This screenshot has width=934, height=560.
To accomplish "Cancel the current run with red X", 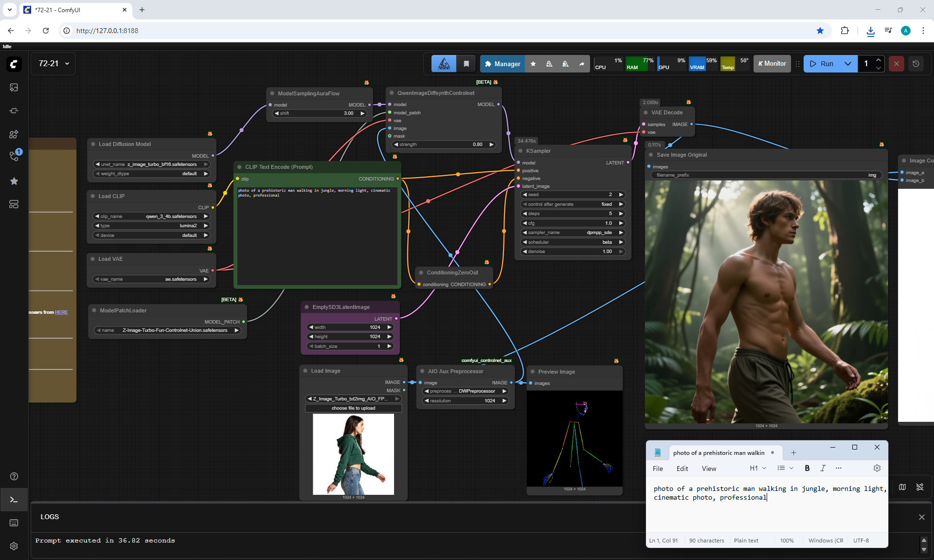I will tap(896, 64).
